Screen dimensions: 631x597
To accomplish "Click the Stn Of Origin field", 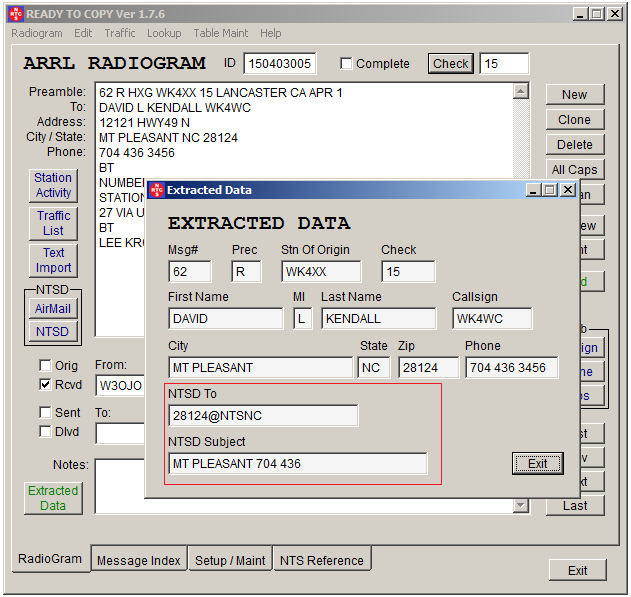I will pos(321,272).
